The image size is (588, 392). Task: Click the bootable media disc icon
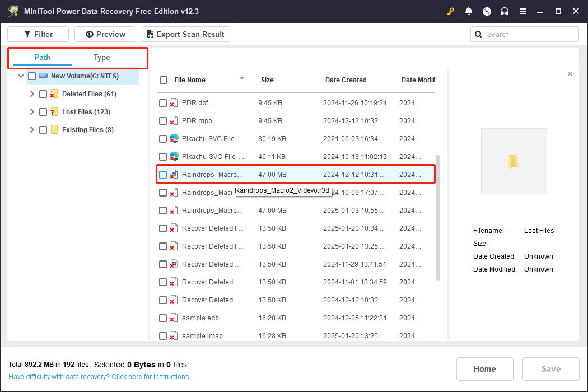click(x=487, y=11)
